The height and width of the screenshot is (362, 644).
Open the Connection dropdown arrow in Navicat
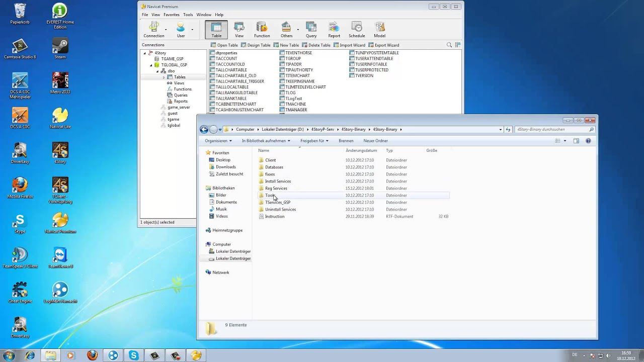coord(166,29)
